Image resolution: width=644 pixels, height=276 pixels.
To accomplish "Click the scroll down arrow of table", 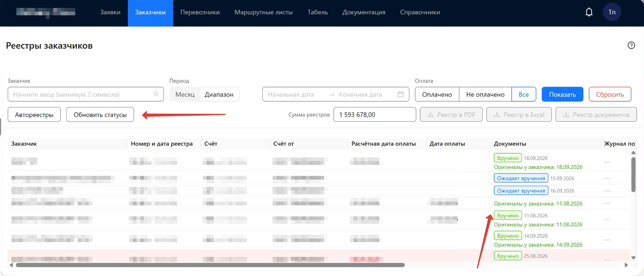I will [633, 258].
